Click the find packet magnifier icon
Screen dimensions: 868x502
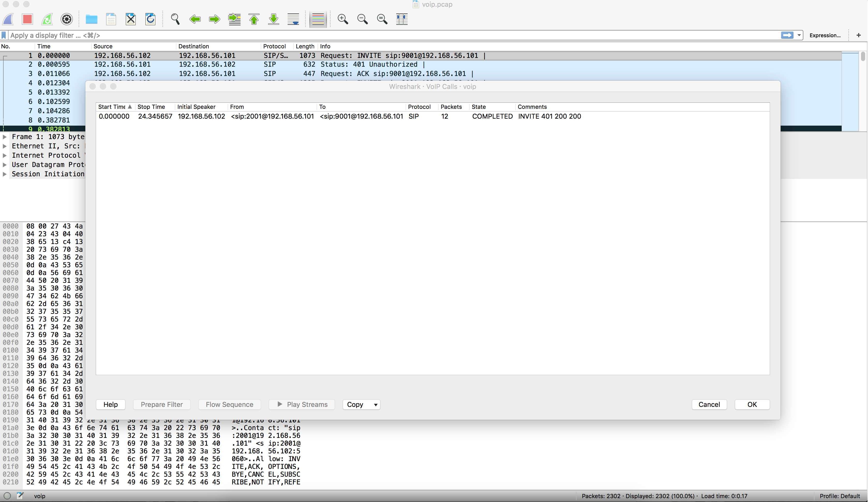(x=175, y=19)
